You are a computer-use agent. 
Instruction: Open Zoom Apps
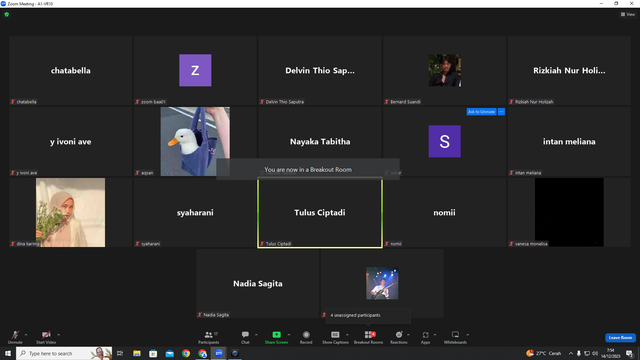tap(425, 337)
